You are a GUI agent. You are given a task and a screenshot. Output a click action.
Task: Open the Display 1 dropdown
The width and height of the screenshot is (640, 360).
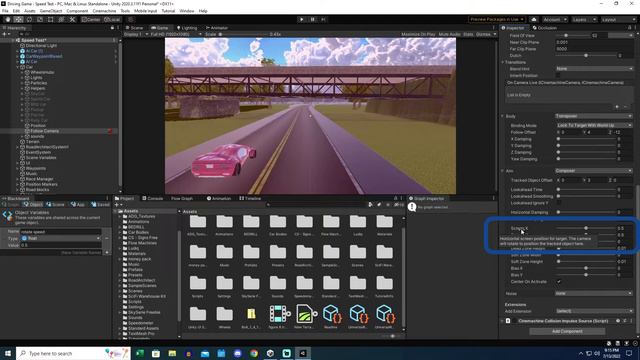pos(135,34)
